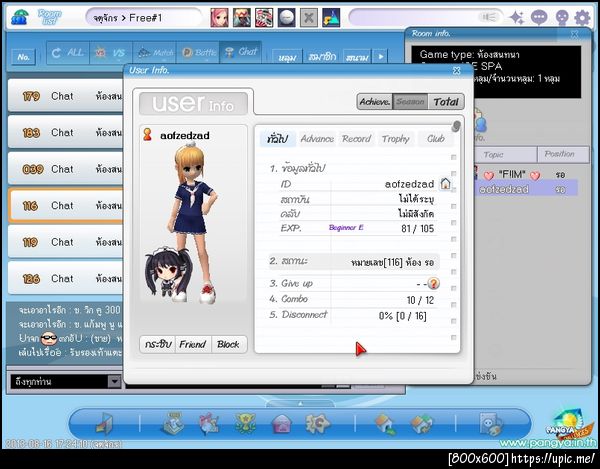600x469 pixels.
Task: Click the exit door icon in the bottom toolbar
Action: tap(104, 424)
